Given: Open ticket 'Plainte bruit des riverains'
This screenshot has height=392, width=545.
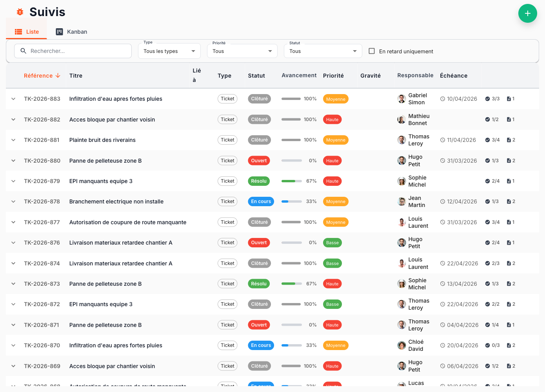Looking at the screenshot, I should click(x=102, y=140).
